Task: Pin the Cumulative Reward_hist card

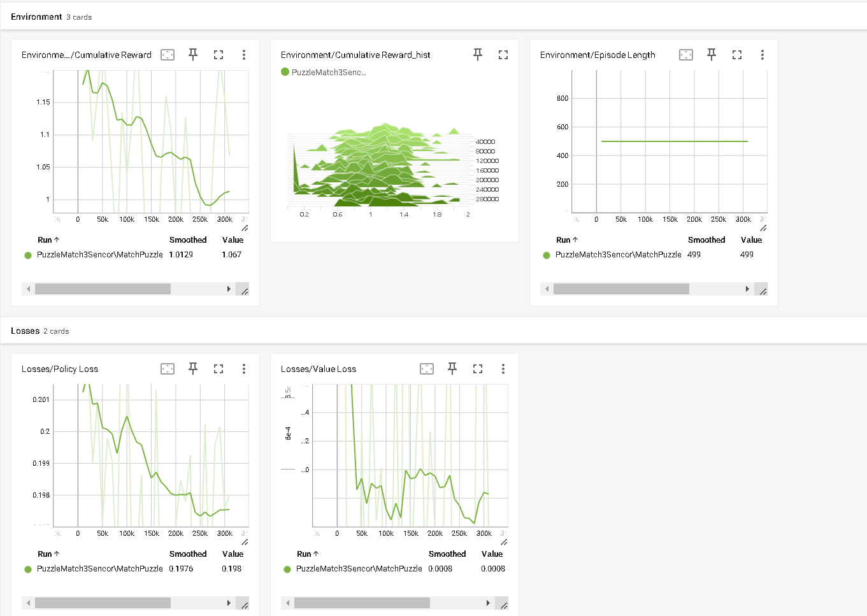Action: 478,55
